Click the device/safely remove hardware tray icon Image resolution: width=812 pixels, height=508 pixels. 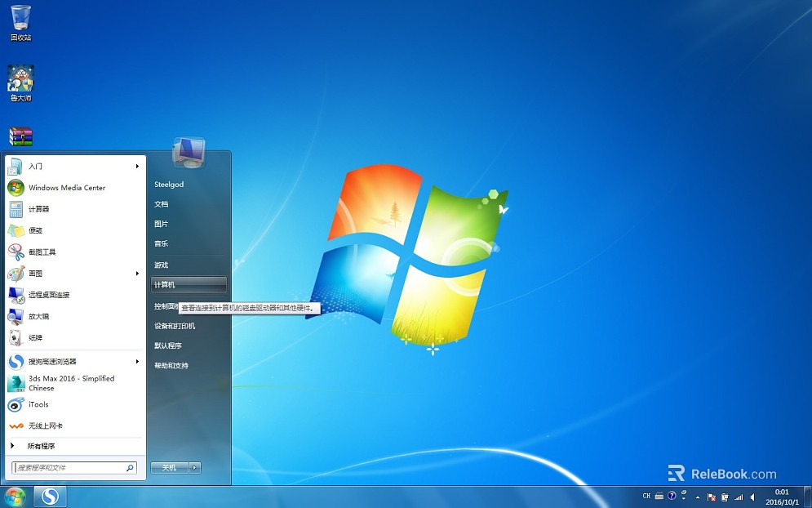point(725,497)
